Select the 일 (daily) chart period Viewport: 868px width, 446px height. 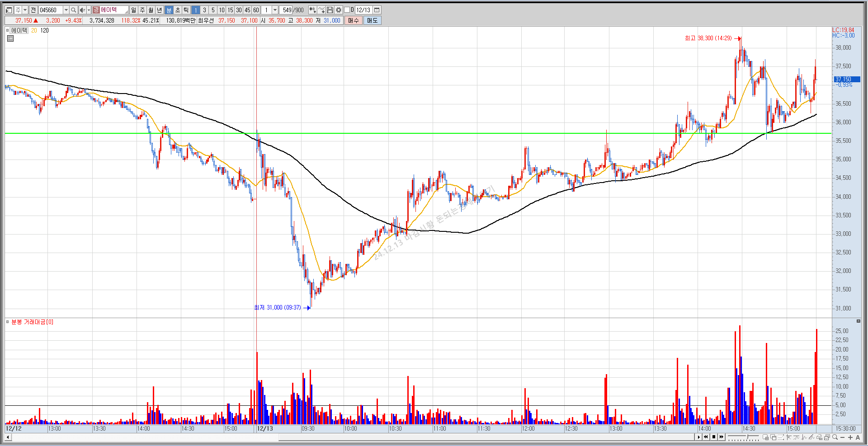pos(134,10)
